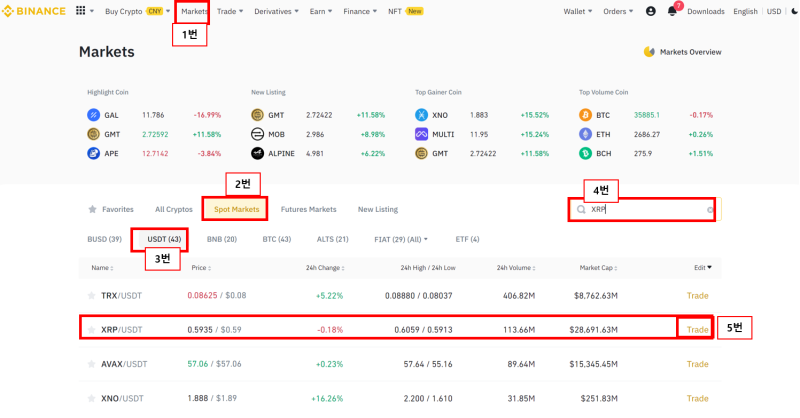Switch to All Cryptos tab
Viewport: 800px width, 418px height.
(174, 209)
